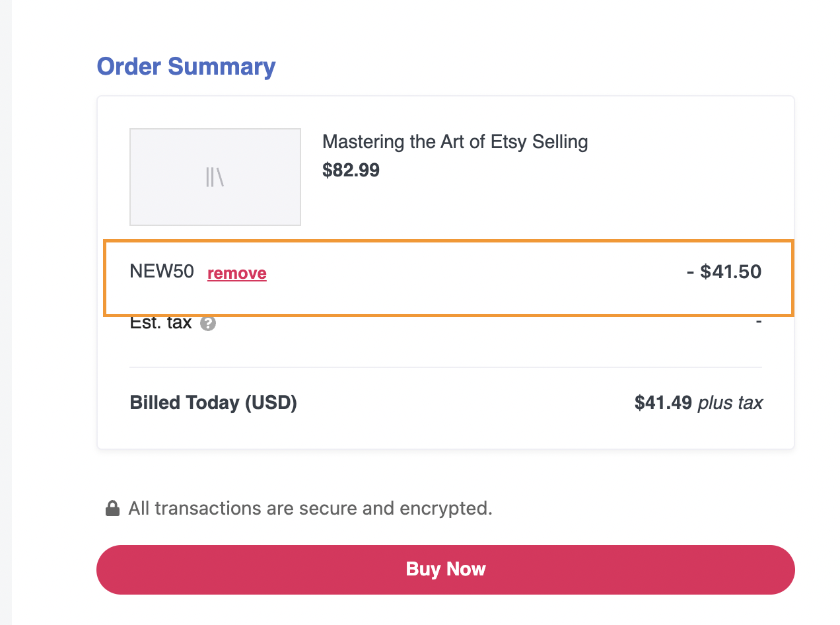Select the gray course thumbnail placeholder
This screenshot has height=625, width=840.
(215, 177)
